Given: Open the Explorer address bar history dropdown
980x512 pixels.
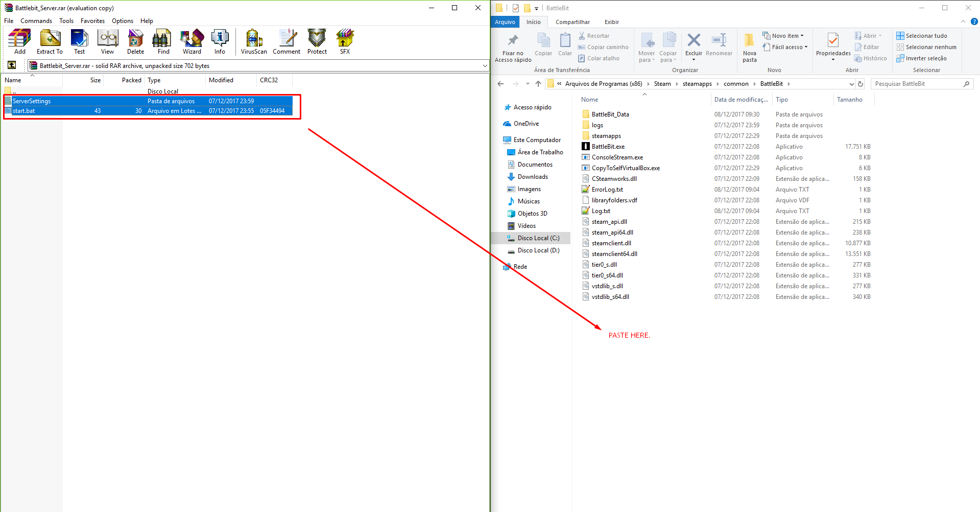Looking at the screenshot, I should click(x=851, y=84).
